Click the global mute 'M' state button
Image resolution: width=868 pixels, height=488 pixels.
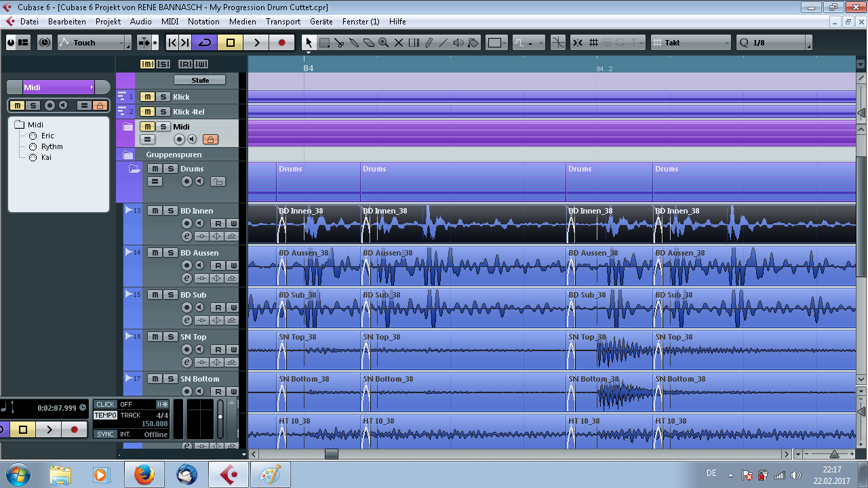147,64
